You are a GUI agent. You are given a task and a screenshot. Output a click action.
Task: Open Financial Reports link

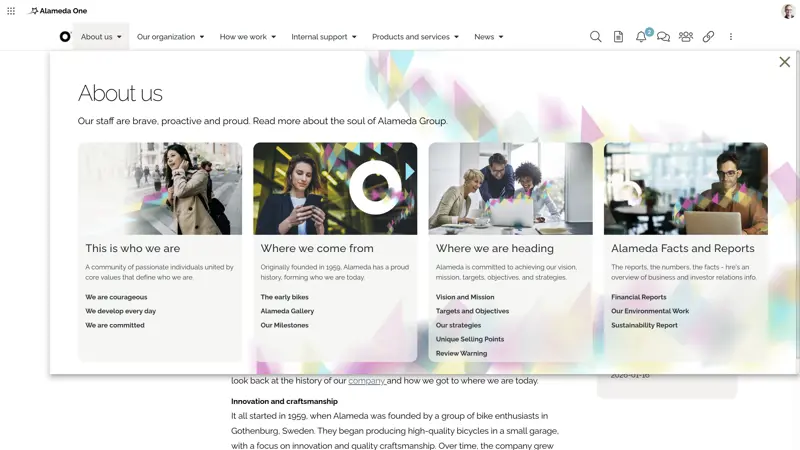coord(639,297)
